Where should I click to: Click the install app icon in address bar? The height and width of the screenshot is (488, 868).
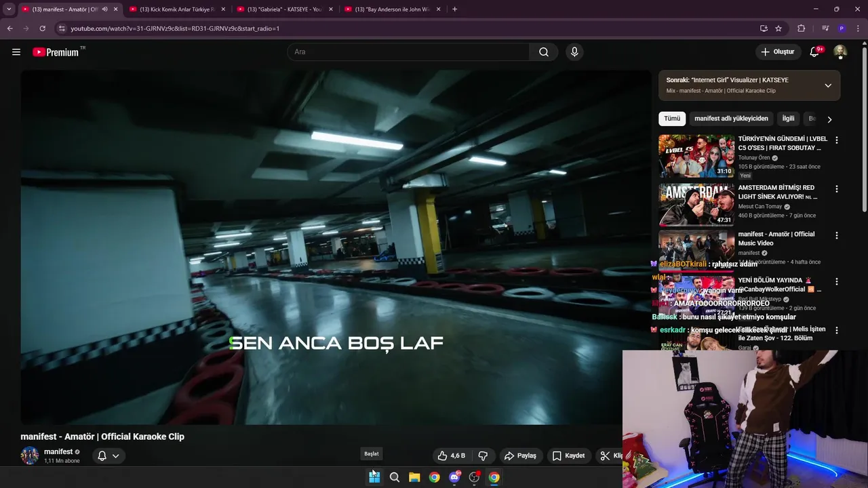(x=764, y=28)
